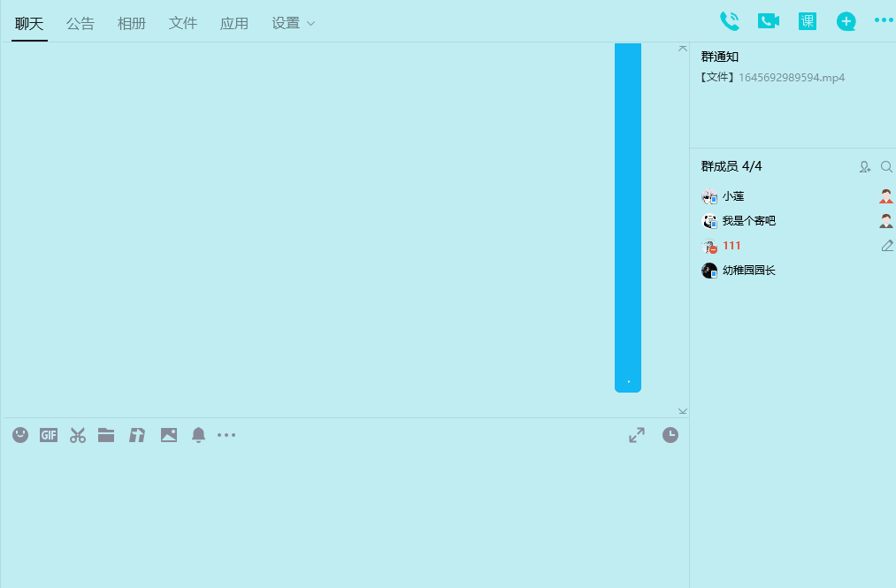Image resolution: width=896 pixels, height=588 pixels.
Task: Send a file using folder icon
Action: click(x=106, y=435)
